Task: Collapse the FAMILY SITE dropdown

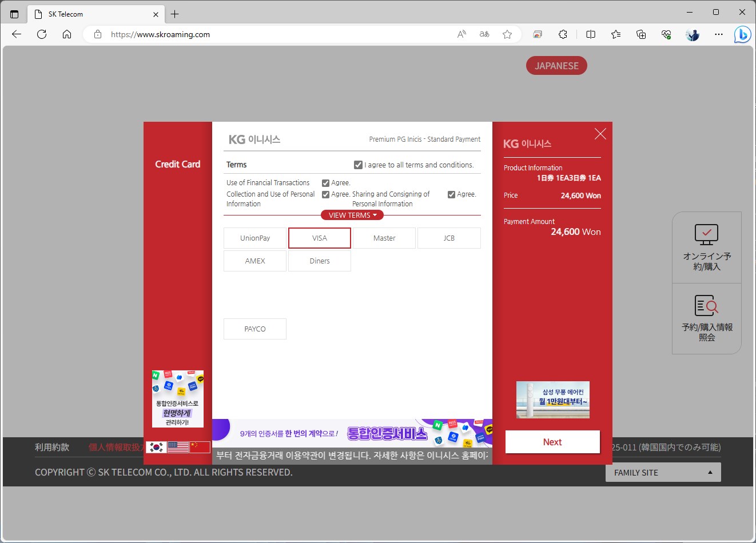Action: point(663,472)
